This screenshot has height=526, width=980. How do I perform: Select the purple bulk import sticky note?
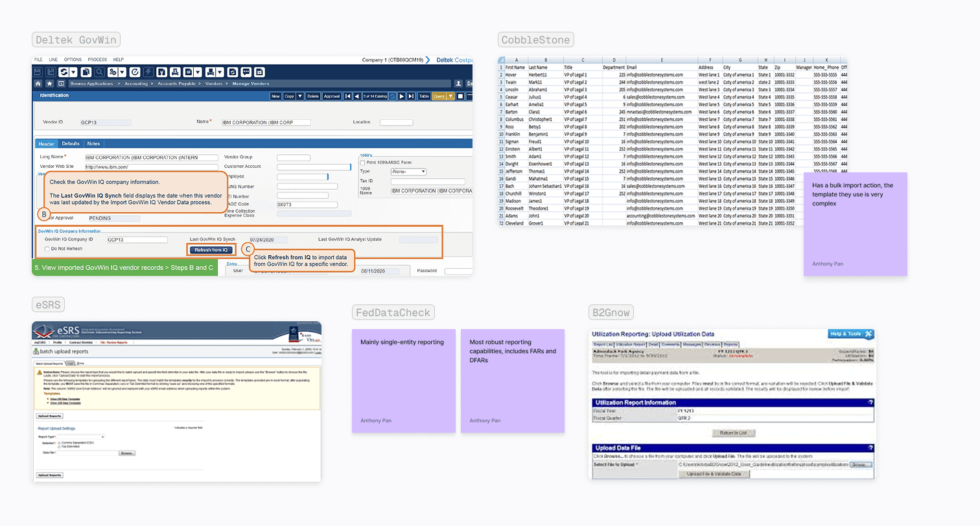pos(855,223)
